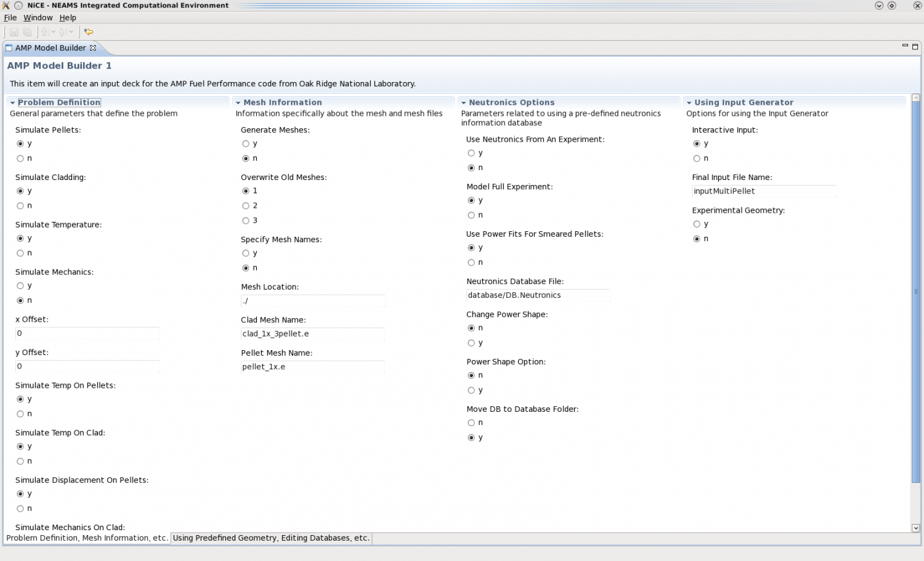
Task: Set Simulate Cladding to n
Action: [x=20, y=206]
